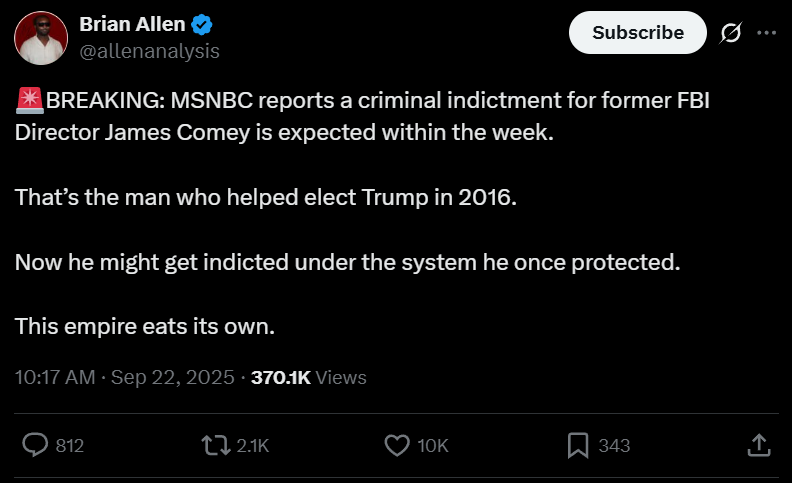Click the share upload icon
Viewport: 792px width, 483px height.
tap(758, 445)
